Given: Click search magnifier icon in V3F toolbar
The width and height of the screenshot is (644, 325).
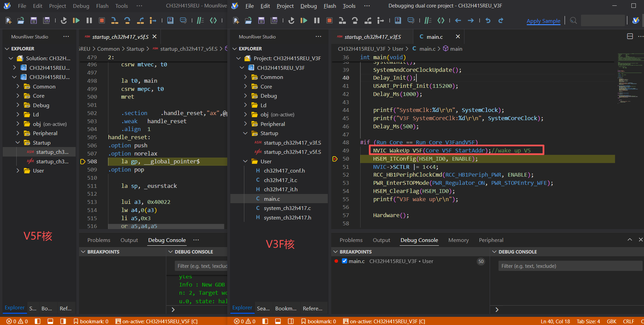Looking at the screenshot, I should point(573,20).
